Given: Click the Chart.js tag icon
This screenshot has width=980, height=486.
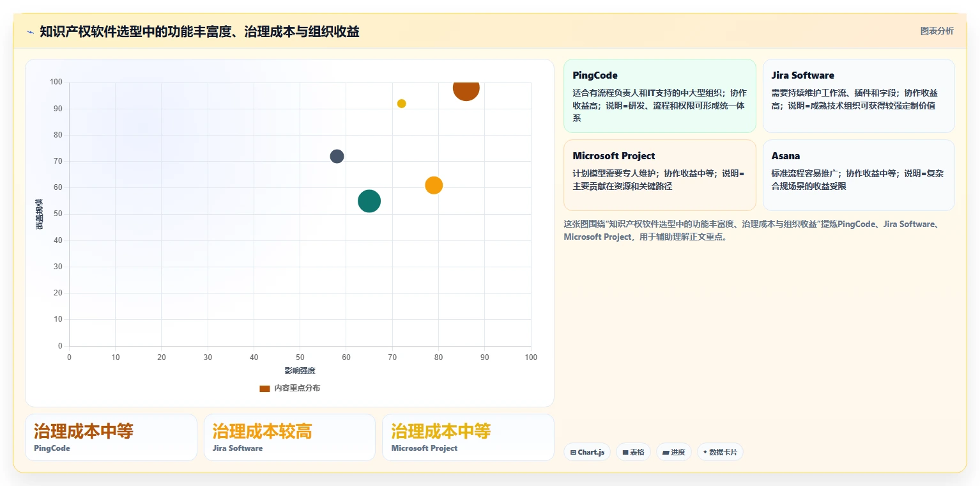Looking at the screenshot, I should click(573, 453).
